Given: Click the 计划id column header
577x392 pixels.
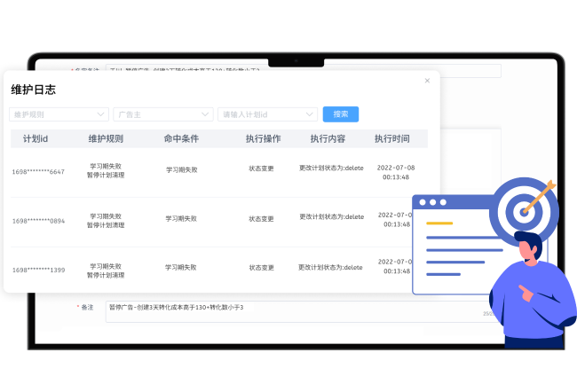Looking at the screenshot, I should click(36, 138).
